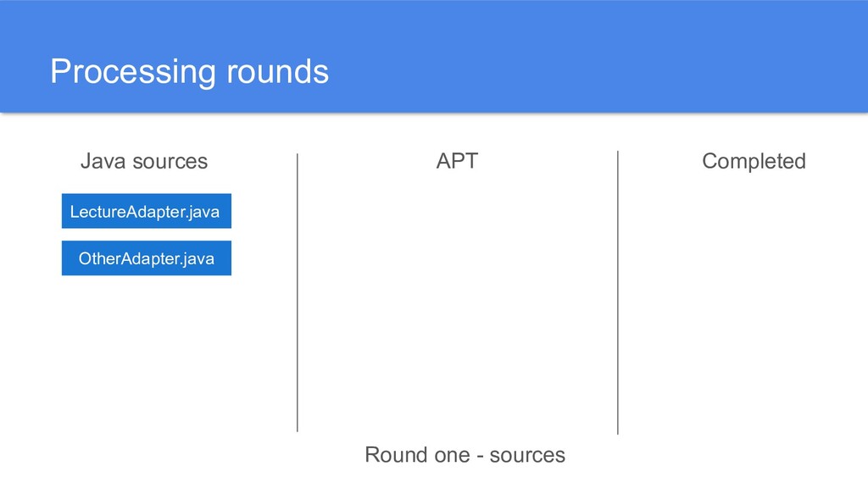Click the "APT" column heading

point(457,161)
